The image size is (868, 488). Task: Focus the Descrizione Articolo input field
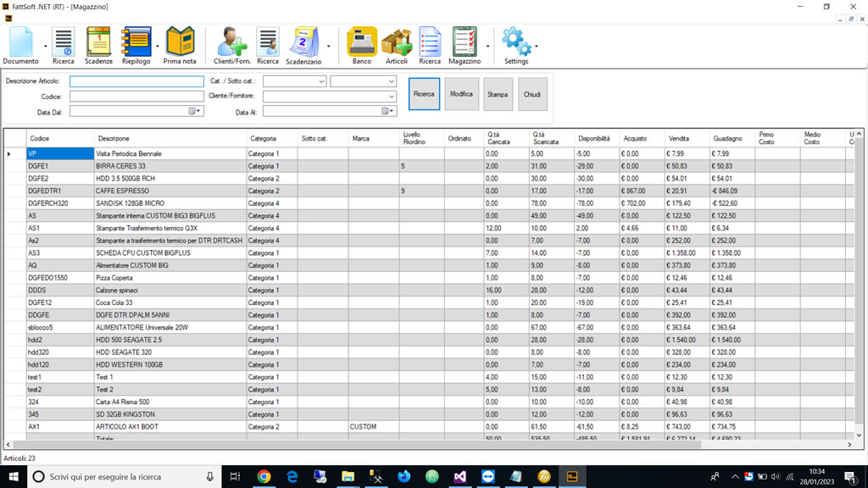coord(136,81)
